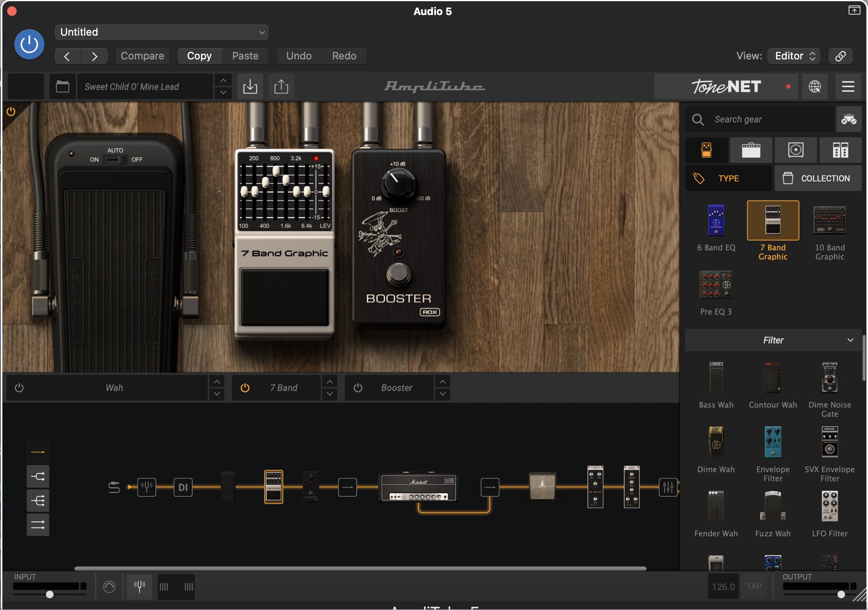Select the stomp pedals gear category tab
The image size is (868, 610).
click(706, 150)
